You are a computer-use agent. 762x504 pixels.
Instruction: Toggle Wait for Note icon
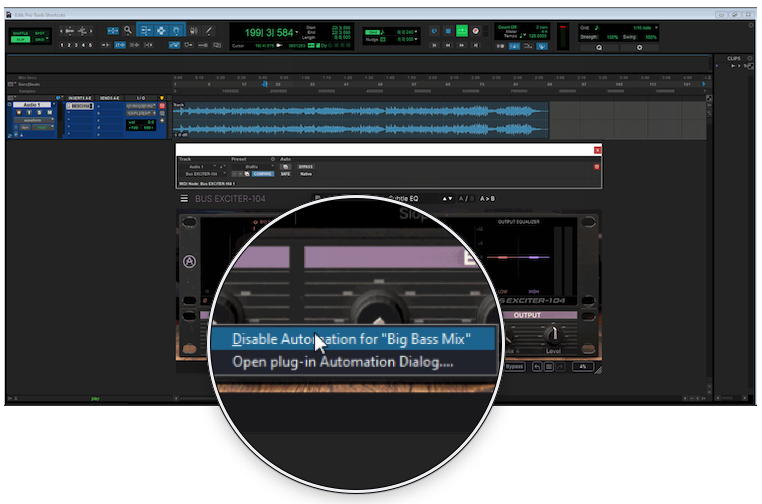pos(501,46)
